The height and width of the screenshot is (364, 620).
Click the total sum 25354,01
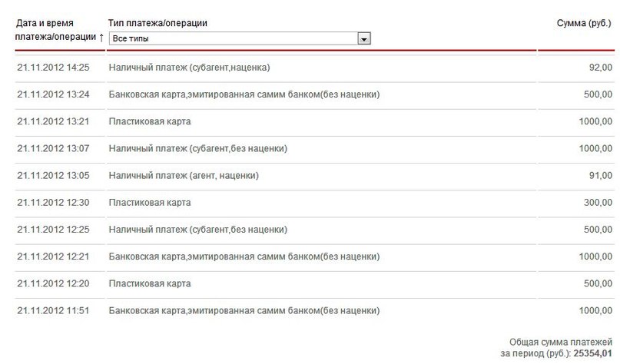[x=592, y=353]
